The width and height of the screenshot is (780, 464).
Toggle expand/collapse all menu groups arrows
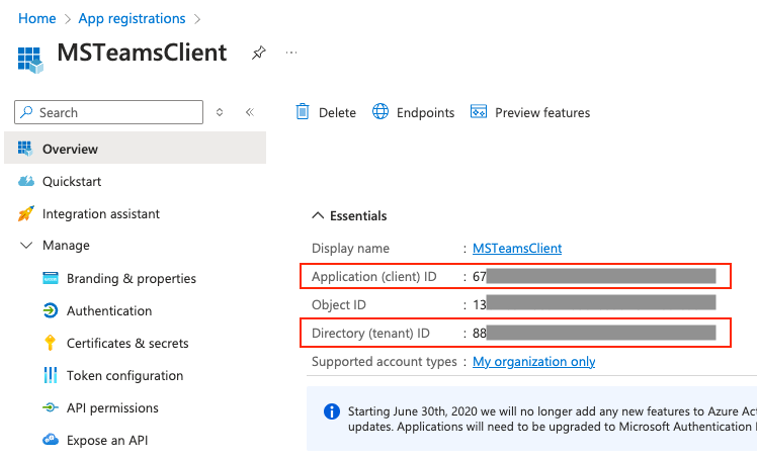[219, 112]
